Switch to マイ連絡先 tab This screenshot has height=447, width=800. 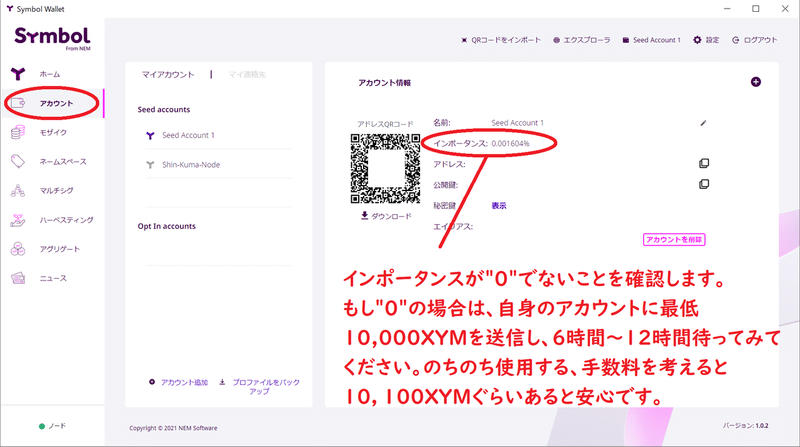point(247,74)
